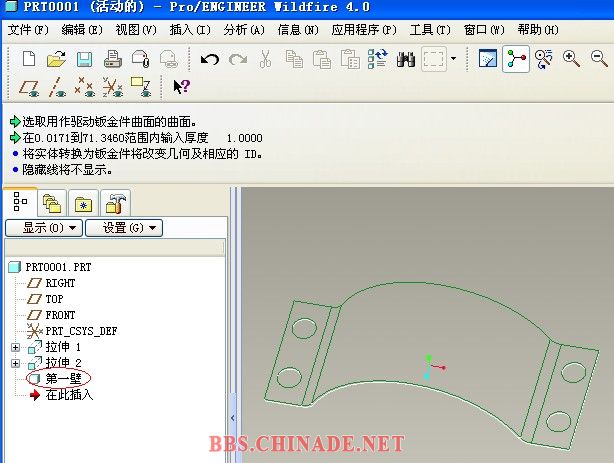Open the 信息(N) menu
Viewport: 614px width, 463px height.
pyautogui.click(x=298, y=30)
